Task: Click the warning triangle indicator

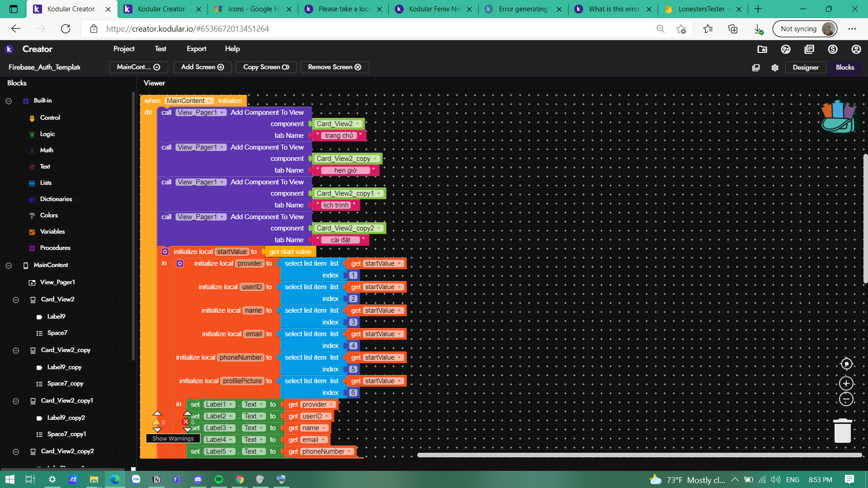Action: point(157,422)
